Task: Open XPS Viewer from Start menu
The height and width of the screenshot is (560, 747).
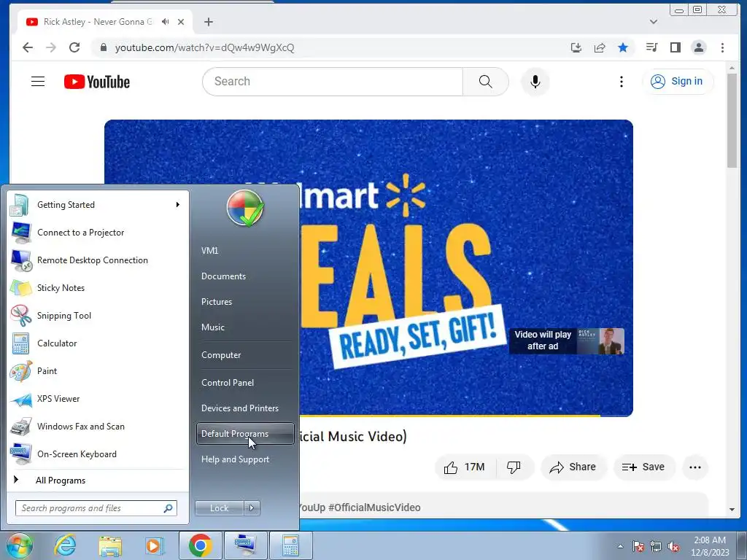Action: [98, 399]
